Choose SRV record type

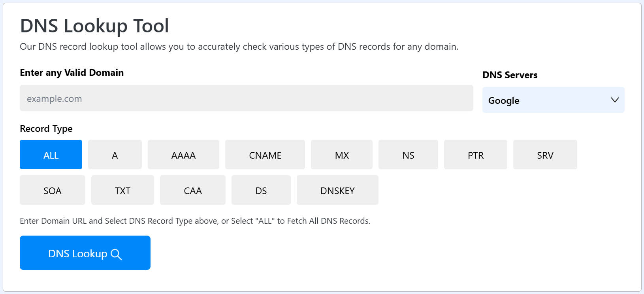pyautogui.click(x=545, y=155)
